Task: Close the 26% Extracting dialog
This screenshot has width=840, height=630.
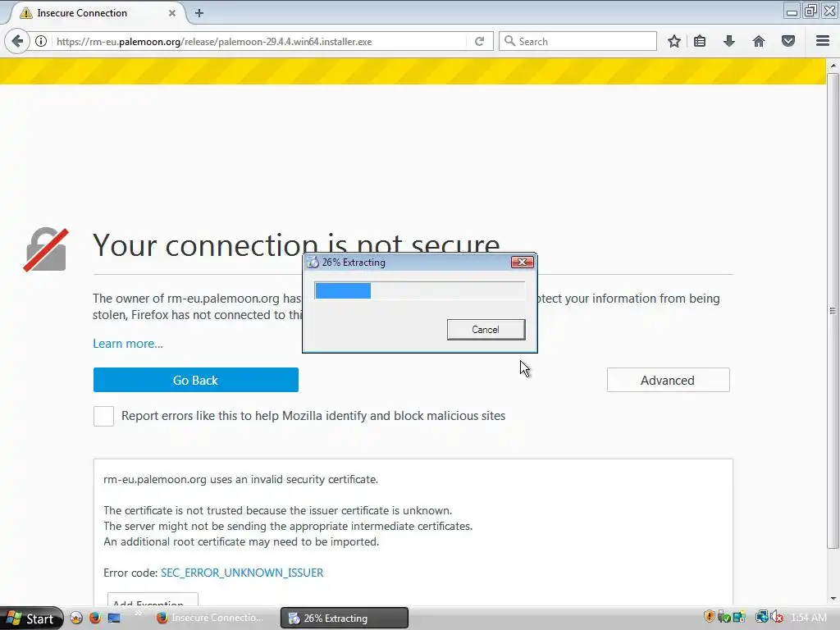Action: (x=523, y=262)
